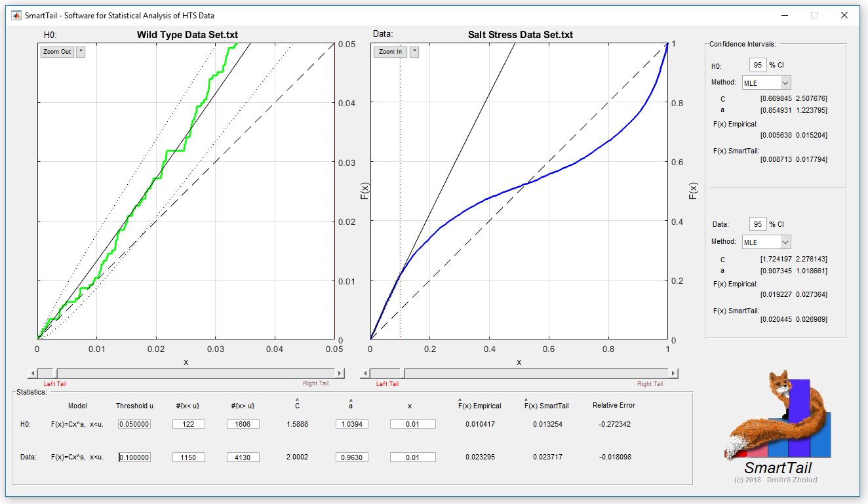This screenshot has height=504, width=868.
Task: Click Data a interval [0.907345 1.018661]
Action: [793, 270]
